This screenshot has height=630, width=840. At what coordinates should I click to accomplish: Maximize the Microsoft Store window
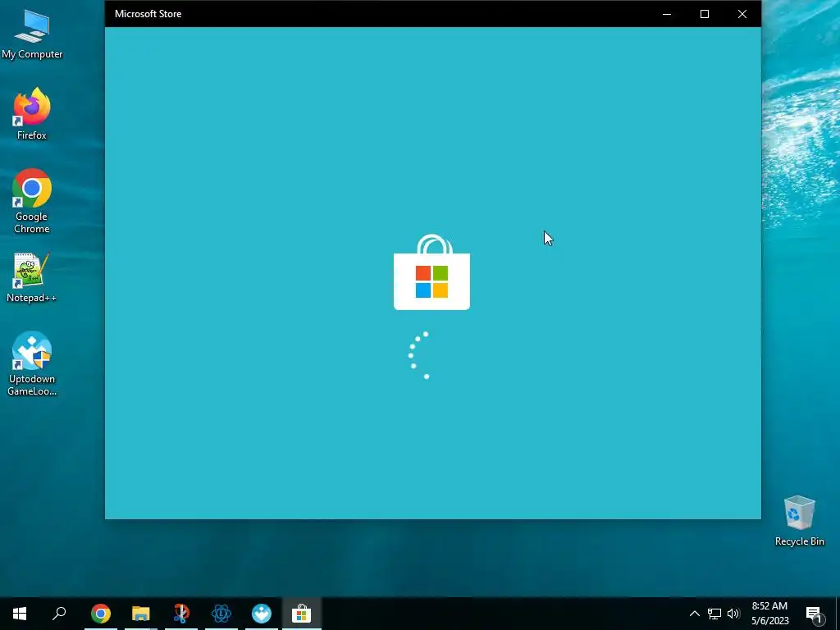(x=705, y=14)
